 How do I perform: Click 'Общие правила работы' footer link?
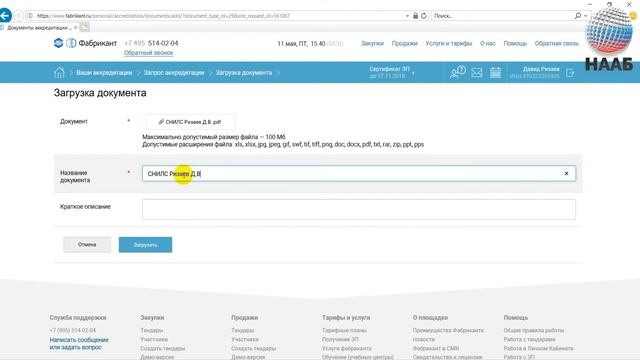[533, 330]
